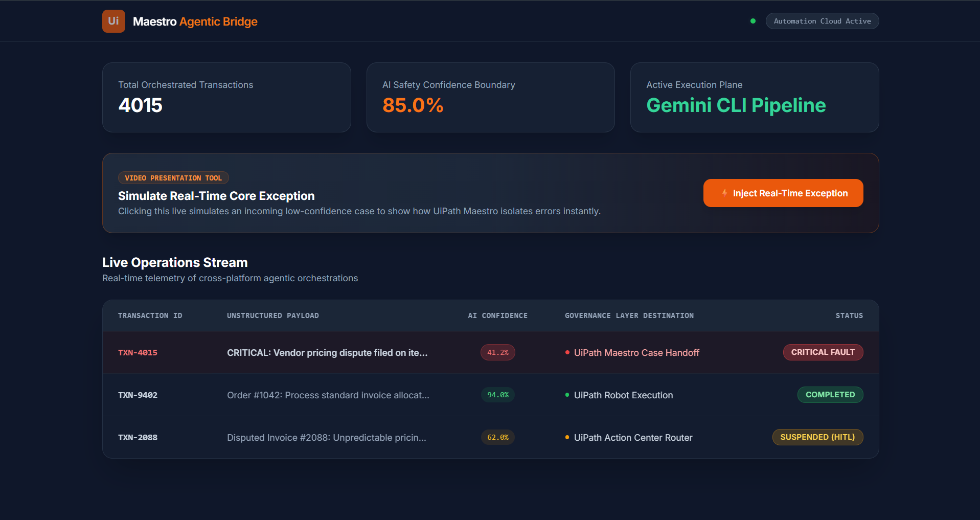This screenshot has height=520, width=980.
Task: Click the CRITICAL: Vendor pricing dispute payload
Action: click(327, 352)
